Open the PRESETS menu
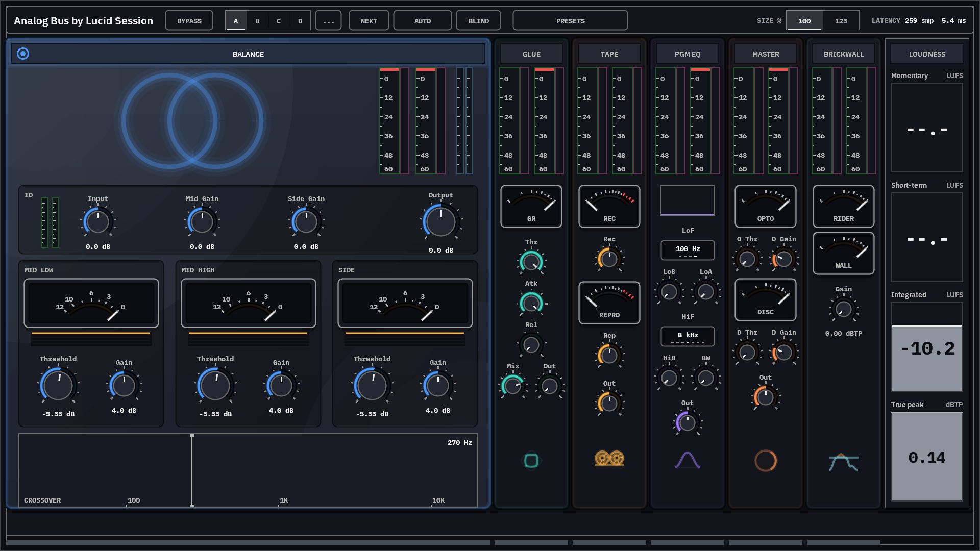Image resolution: width=980 pixels, height=551 pixels. tap(571, 21)
